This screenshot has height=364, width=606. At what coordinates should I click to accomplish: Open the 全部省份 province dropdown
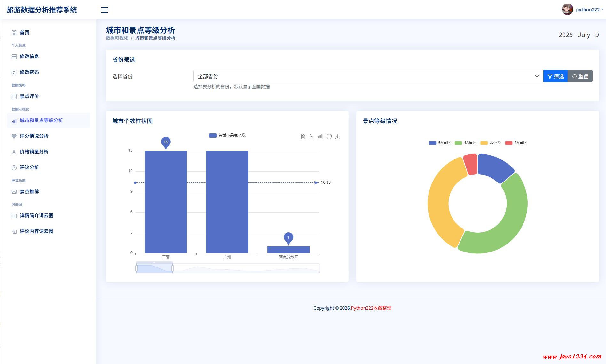tap(368, 76)
